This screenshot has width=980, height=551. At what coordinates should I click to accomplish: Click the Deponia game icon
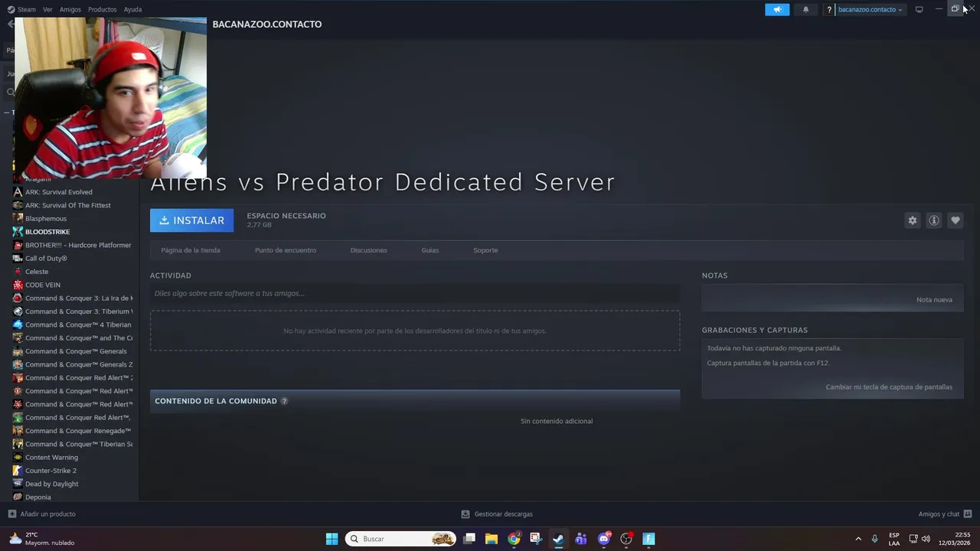point(18,497)
